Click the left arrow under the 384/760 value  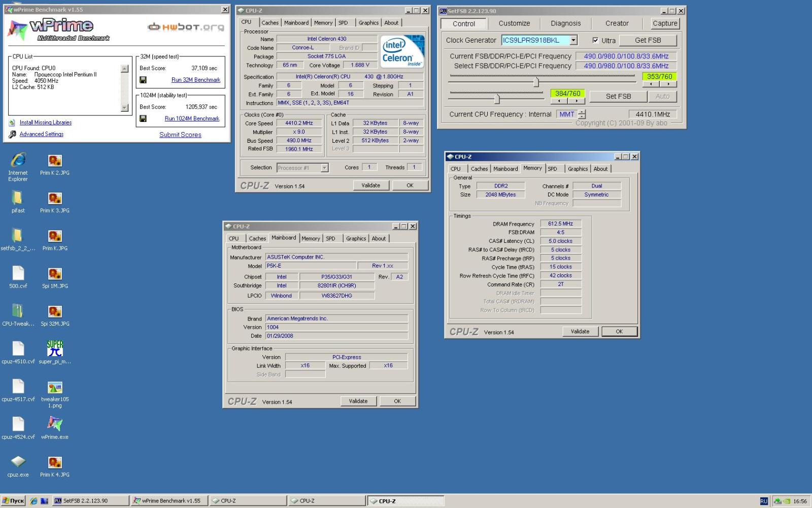(x=559, y=101)
